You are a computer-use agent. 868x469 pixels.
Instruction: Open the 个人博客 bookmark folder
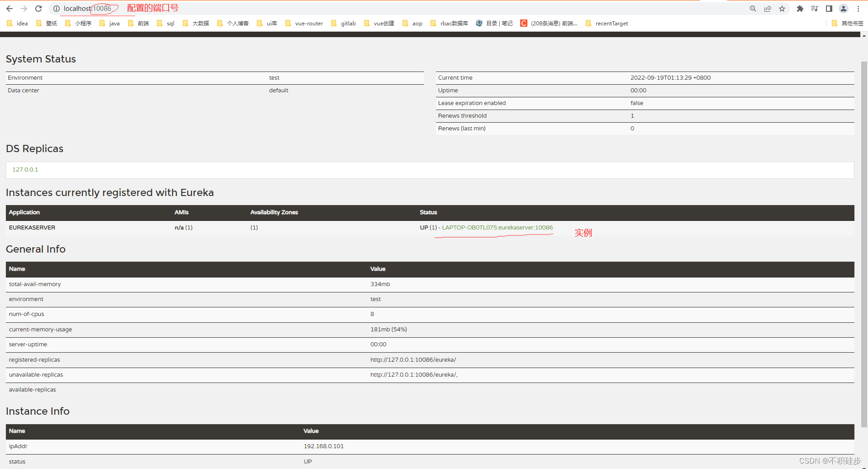(233, 24)
